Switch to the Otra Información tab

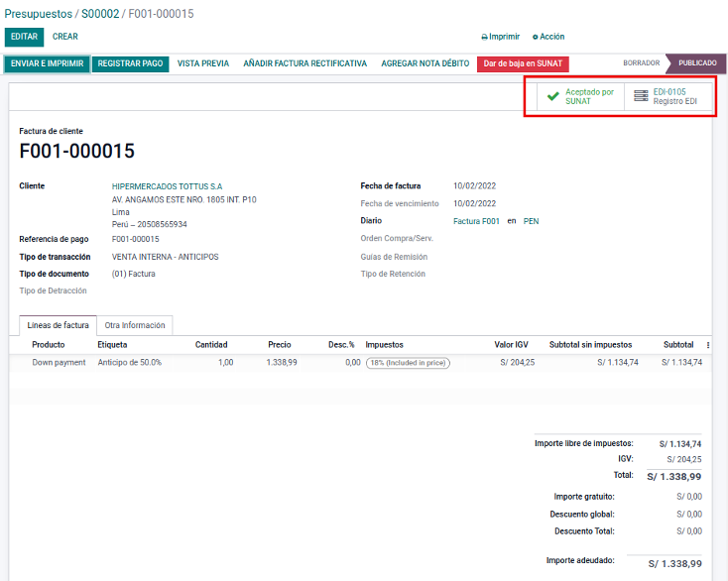(135, 325)
